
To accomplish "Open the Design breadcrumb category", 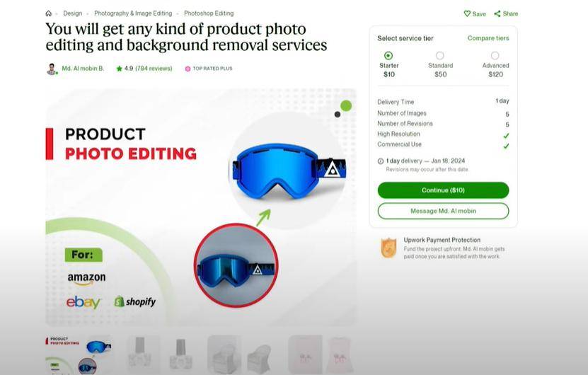I will click(73, 13).
